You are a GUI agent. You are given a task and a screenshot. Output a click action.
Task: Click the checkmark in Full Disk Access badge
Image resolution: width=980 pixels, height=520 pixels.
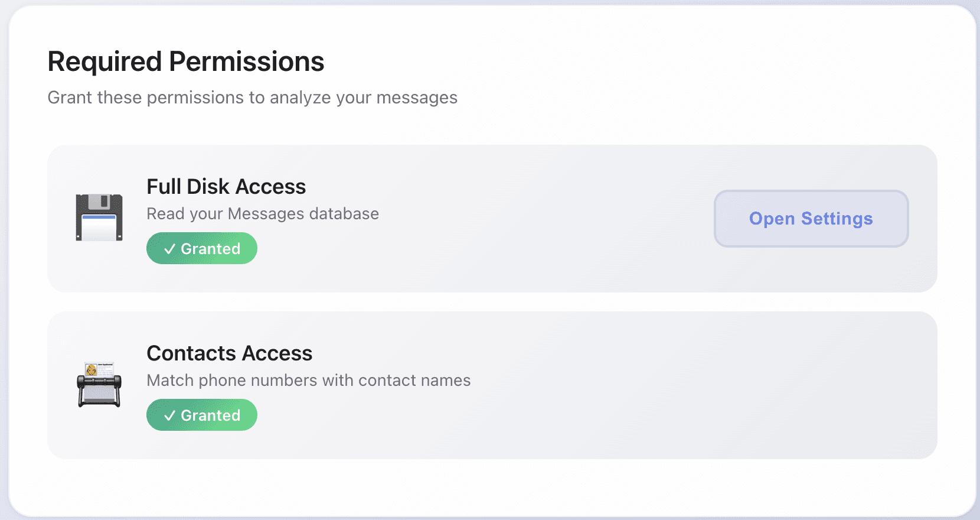[169, 249]
